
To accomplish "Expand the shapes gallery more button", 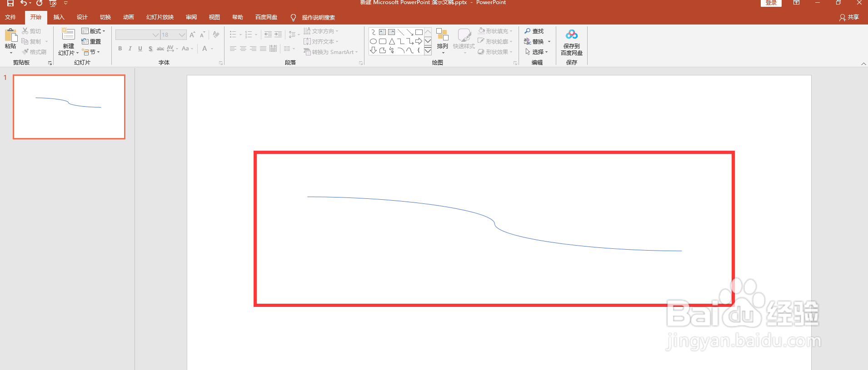I will pyautogui.click(x=428, y=50).
